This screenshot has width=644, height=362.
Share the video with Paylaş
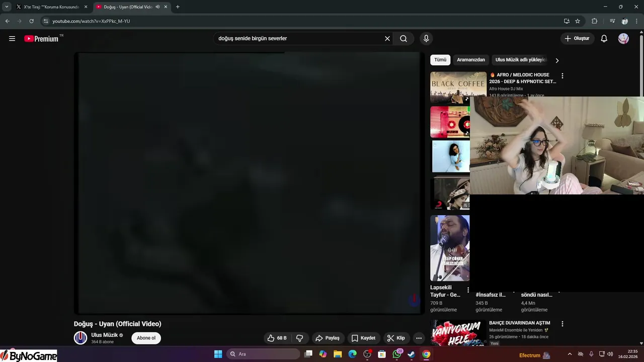pyautogui.click(x=328, y=338)
